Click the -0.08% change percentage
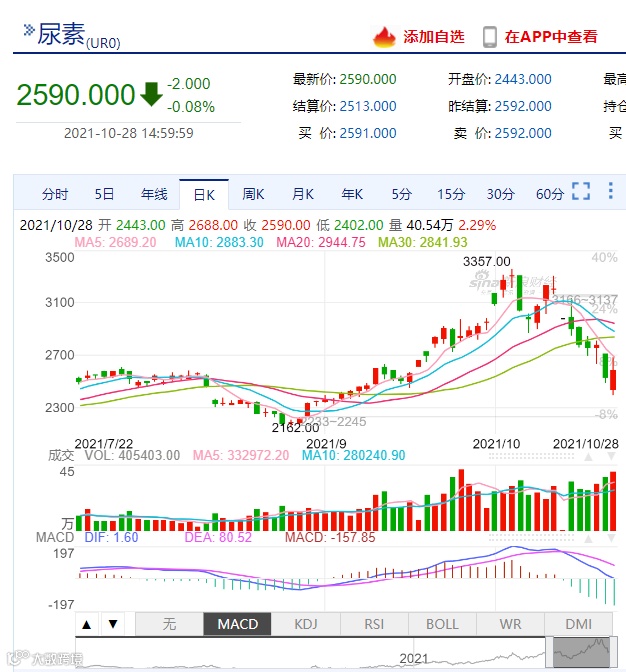Image resolution: width=626 pixels, height=672 pixels. (x=191, y=107)
